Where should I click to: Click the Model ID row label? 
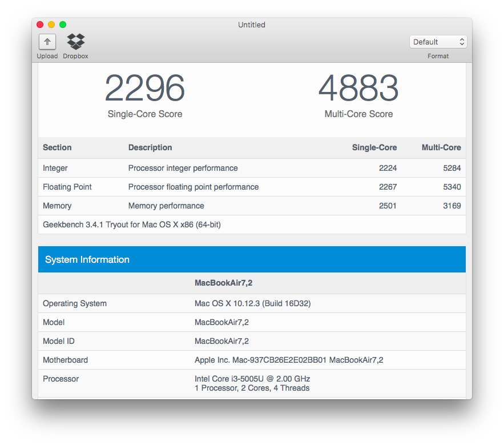point(58,341)
